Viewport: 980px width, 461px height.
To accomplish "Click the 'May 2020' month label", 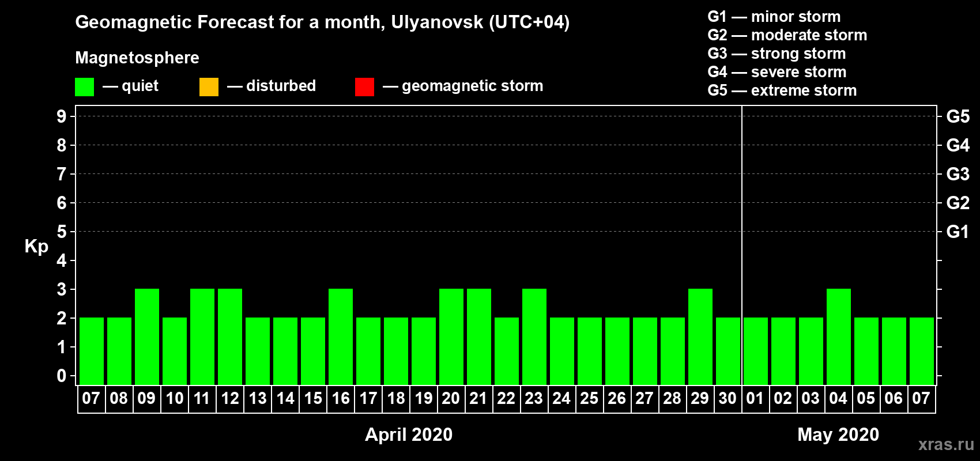I will tap(838, 434).
